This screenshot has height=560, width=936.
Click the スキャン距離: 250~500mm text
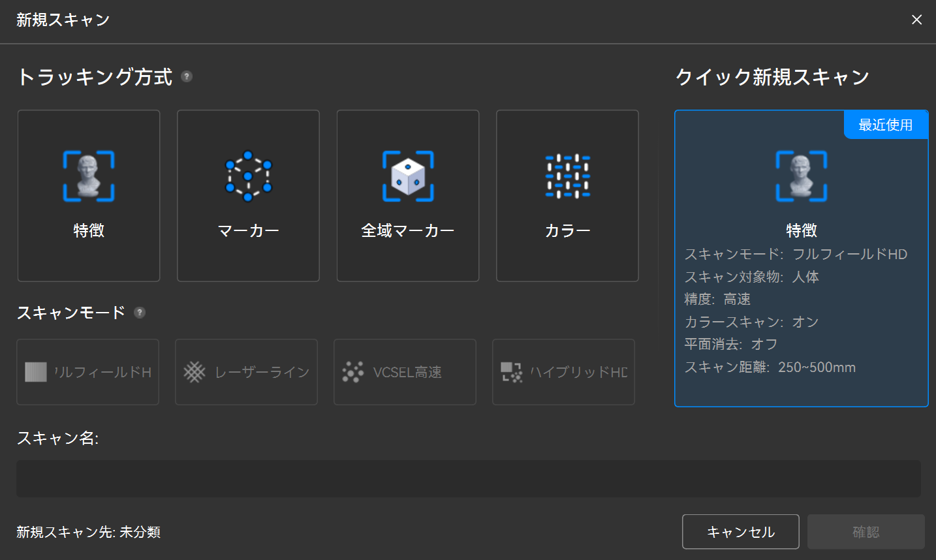click(x=770, y=367)
